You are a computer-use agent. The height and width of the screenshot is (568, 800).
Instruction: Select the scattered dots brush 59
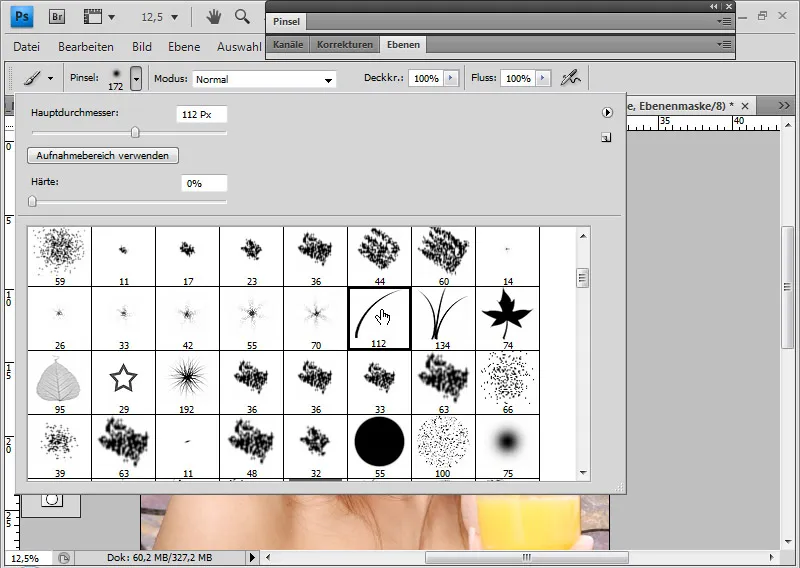pos(60,256)
